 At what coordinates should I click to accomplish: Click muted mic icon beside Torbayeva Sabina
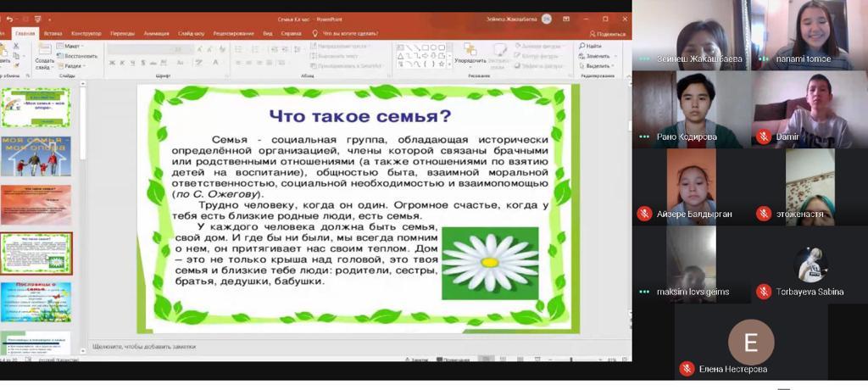[764, 292]
